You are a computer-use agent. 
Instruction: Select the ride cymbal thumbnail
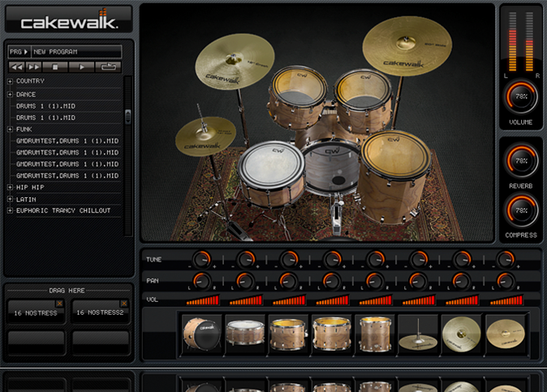[505, 334]
